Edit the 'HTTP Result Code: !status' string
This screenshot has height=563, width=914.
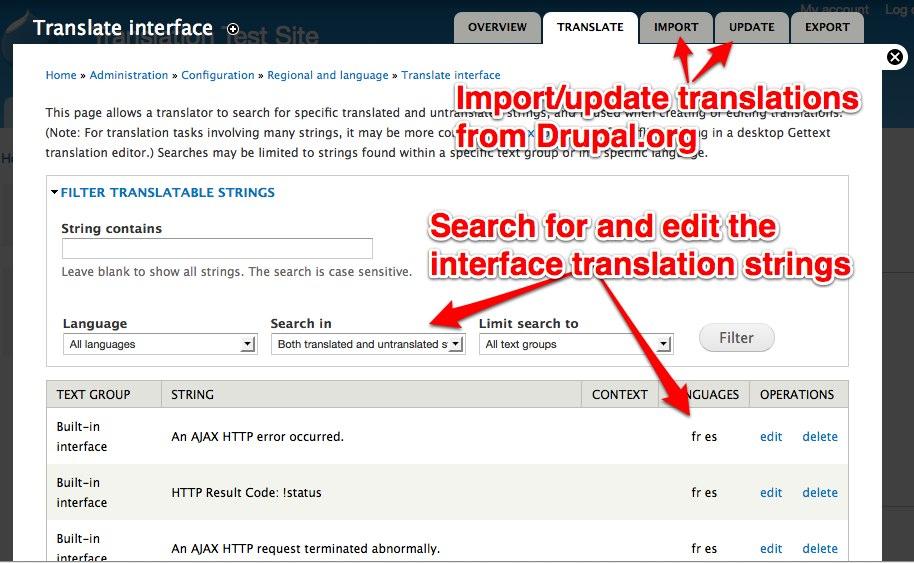pyautogui.click(x=771, y=492)
